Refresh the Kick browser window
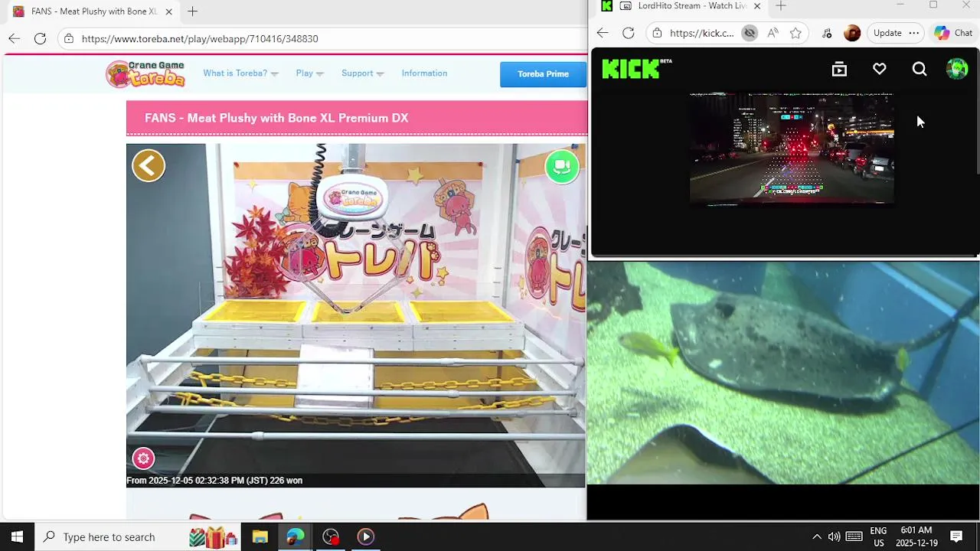 tap(629, 33)
